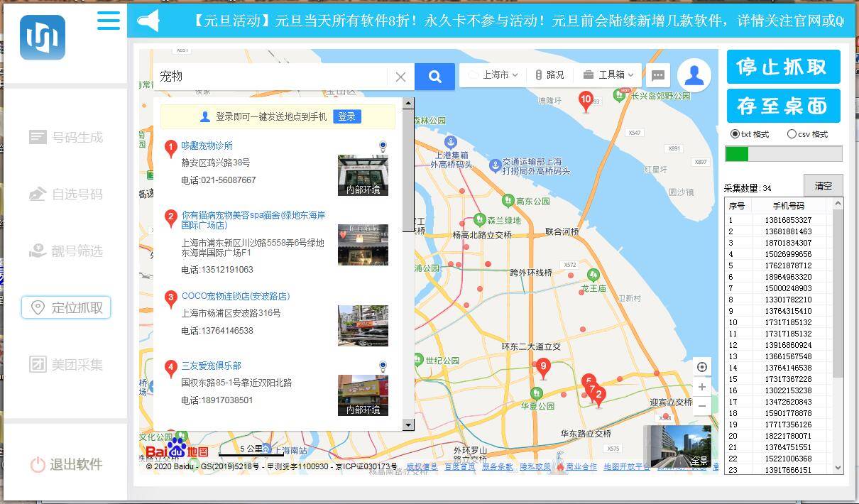Click result marker 3 beside COCO宠物连锁店
This screenshot has height=504, width=859.
click(170, 299)
